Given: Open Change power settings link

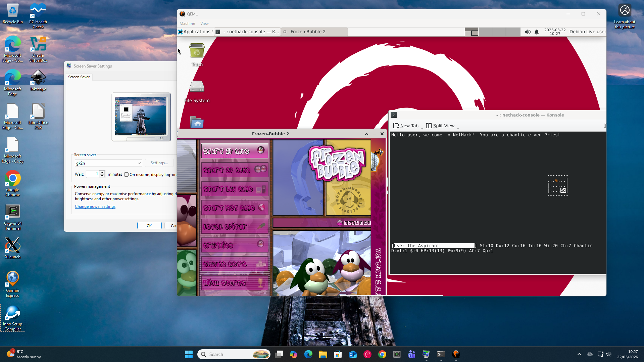Looking at the screenshot, I should pos(95,207).
